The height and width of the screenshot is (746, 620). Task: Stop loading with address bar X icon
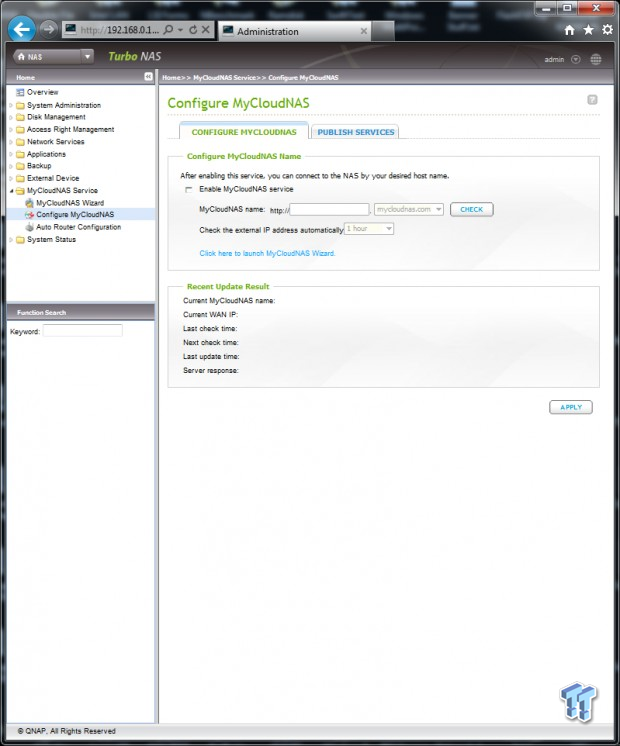coord(206,29)
